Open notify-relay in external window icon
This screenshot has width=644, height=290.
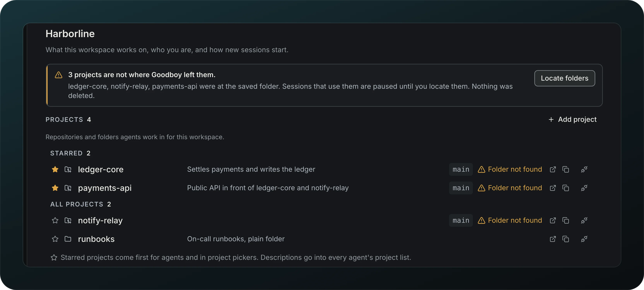coord(553,220)
